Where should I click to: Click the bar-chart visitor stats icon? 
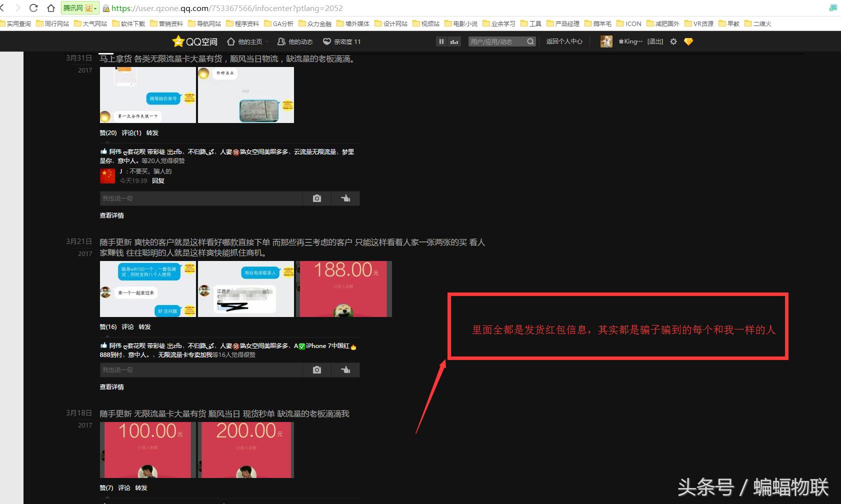point(453,41)
